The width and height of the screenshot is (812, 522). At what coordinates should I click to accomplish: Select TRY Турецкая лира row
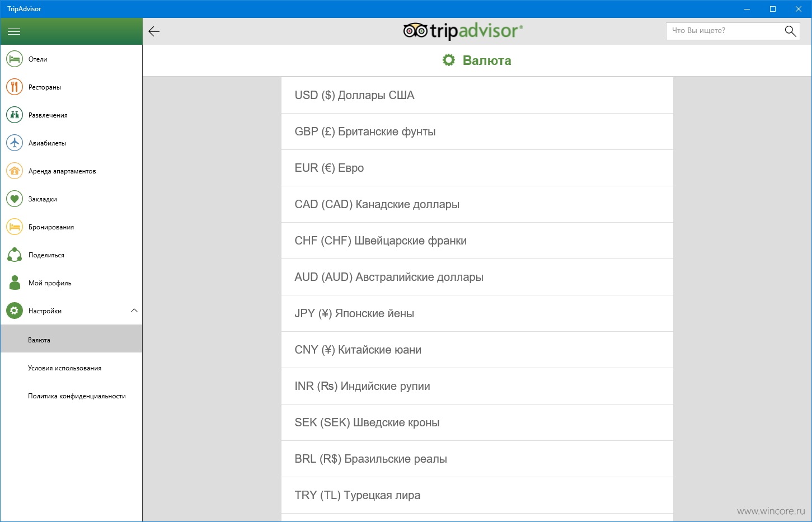click(477, 495)
